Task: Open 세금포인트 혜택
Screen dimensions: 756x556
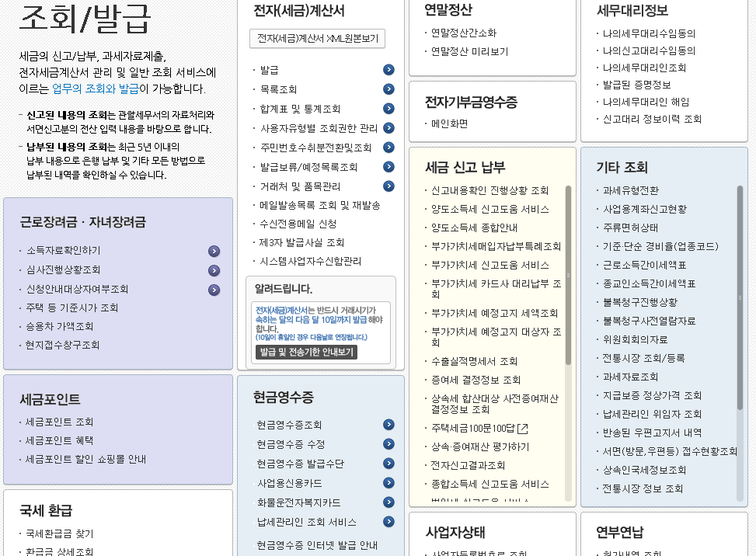Action: (59, 441)
